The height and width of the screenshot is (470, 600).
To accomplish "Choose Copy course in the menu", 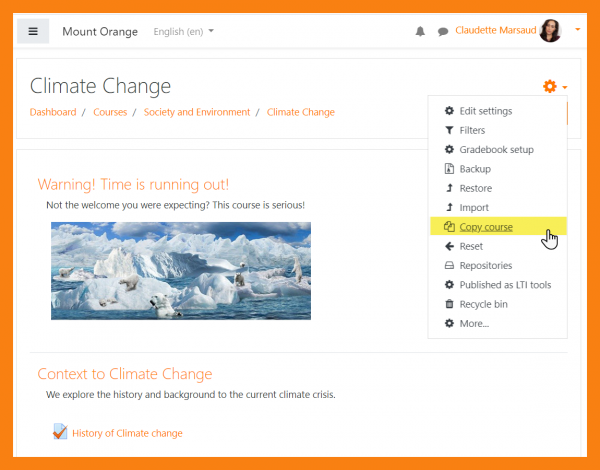I will pos(486,227).
